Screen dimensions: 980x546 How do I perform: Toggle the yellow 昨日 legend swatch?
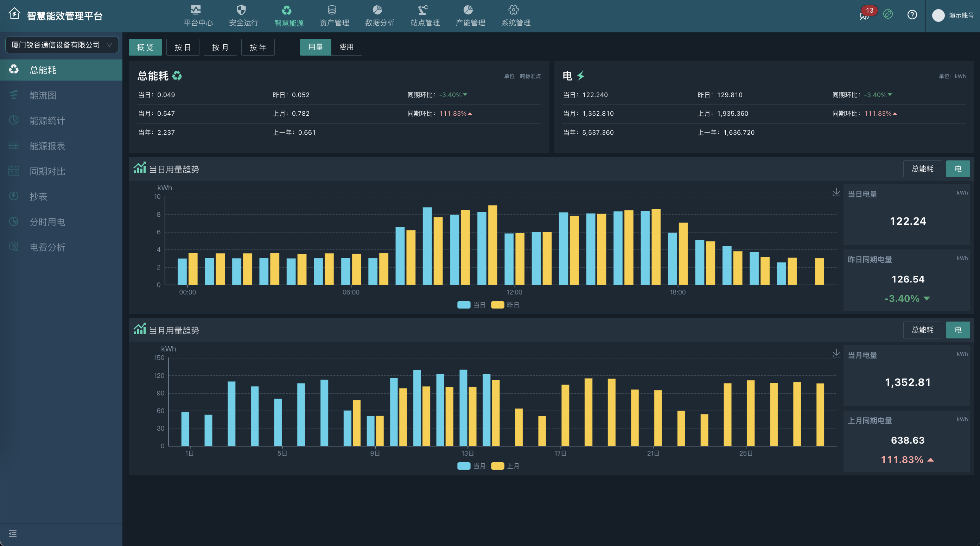[x=497, y=305]
